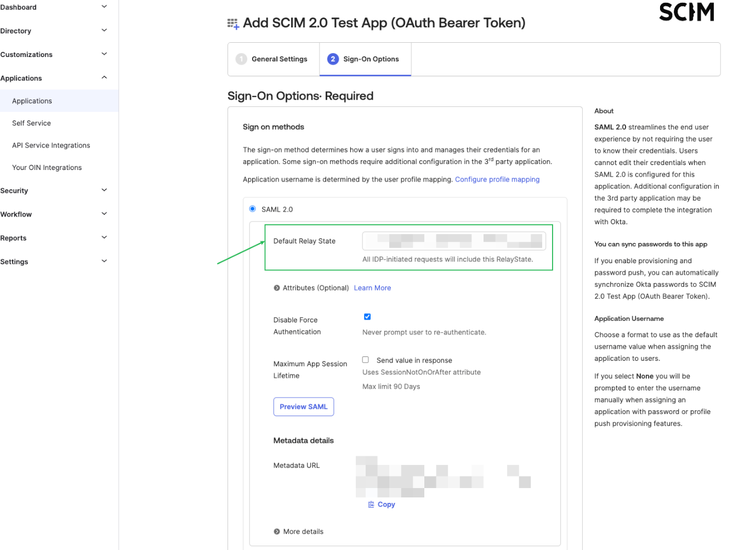This screenshot has height=550, width=756.
Task: Select the SAML 2.0 radio button
Action: click(252, 208)
